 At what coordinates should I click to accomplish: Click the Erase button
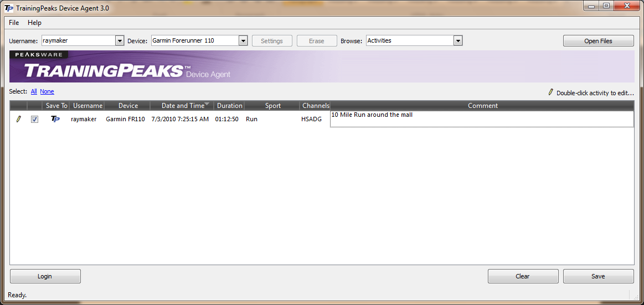pyautogui.click(x=317, y=40)
